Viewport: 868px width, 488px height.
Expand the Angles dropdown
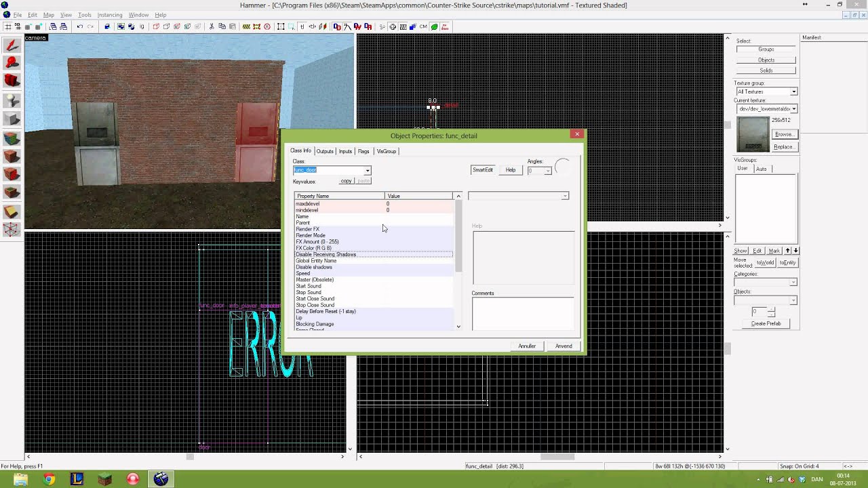click(x=547, y=171)
